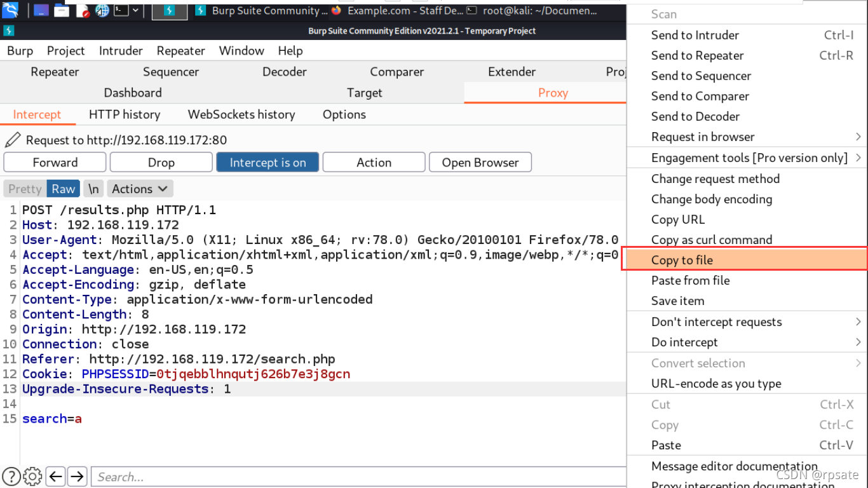This screenshot has height=488, width=868.
Task: Click the Action button
Action: pyautogui.click(x=374, y=163)
